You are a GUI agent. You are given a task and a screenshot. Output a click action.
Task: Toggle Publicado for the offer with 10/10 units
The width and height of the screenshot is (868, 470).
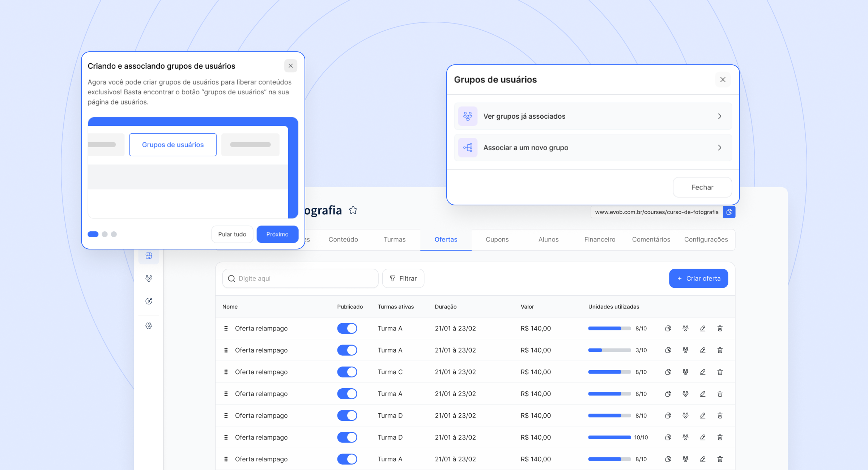[347, 437]
